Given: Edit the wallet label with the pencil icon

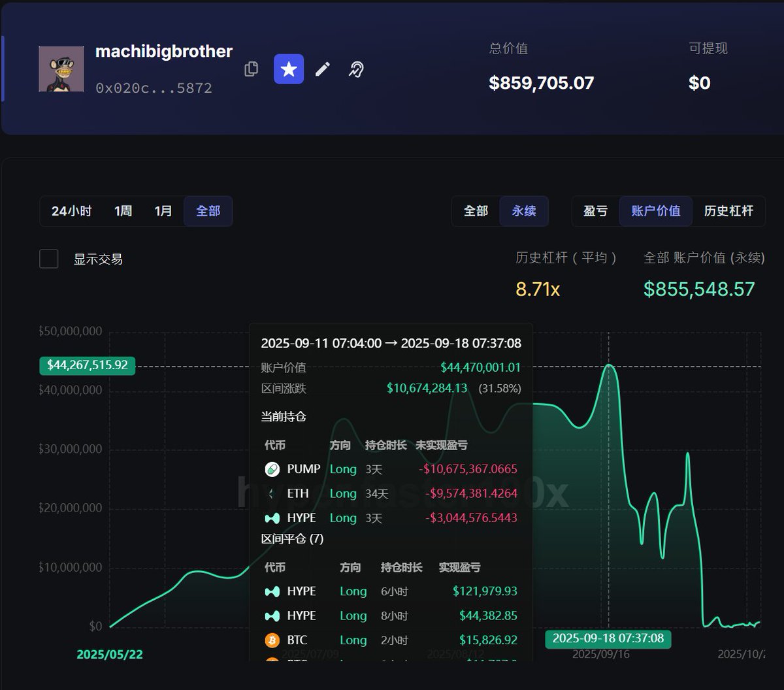Looking at the screenshot, I should [323, 69].
